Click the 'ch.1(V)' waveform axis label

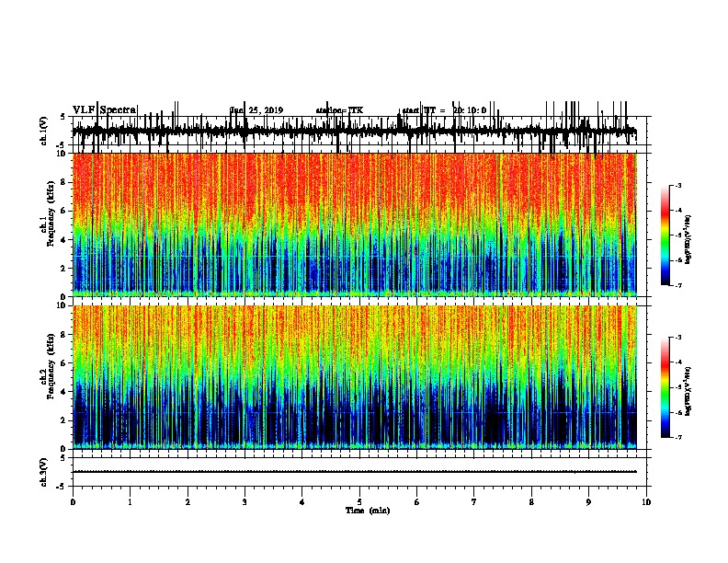click(x=44, y=131)
